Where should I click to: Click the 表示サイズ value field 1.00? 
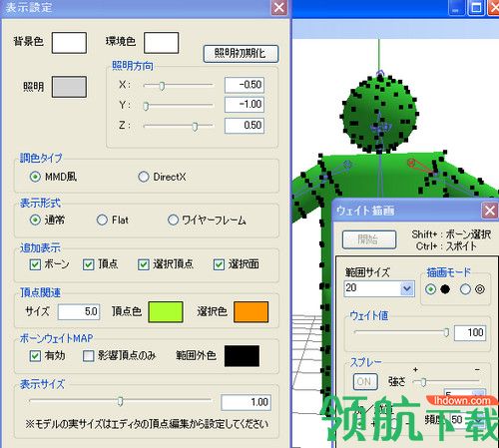(246, 402)
